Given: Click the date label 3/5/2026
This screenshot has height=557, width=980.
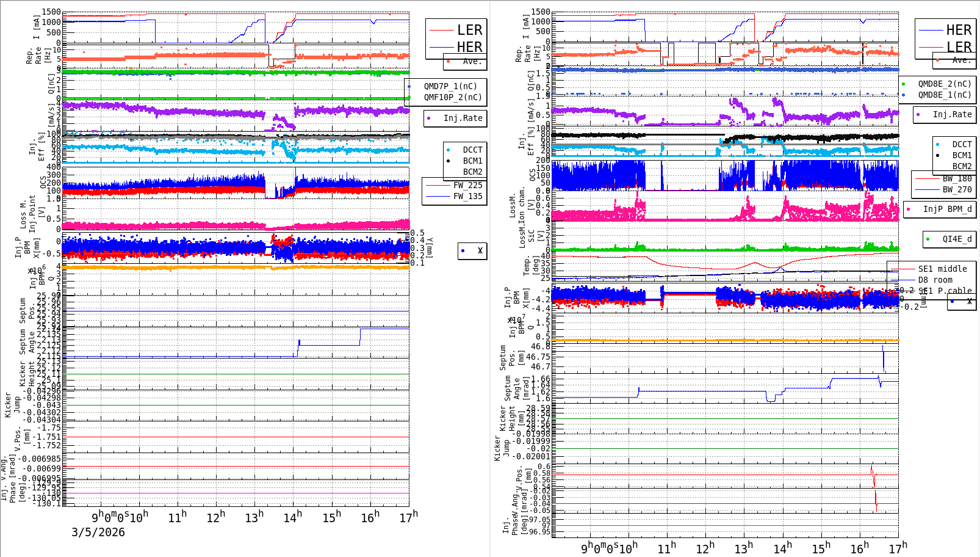Looking at the screenshot, I should click(98, 532).
